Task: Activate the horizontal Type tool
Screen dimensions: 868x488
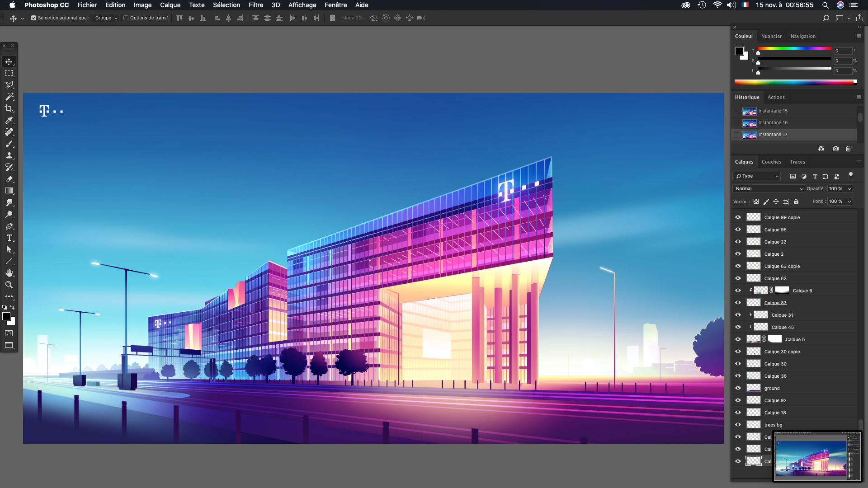Action: (x=9, y=238)
